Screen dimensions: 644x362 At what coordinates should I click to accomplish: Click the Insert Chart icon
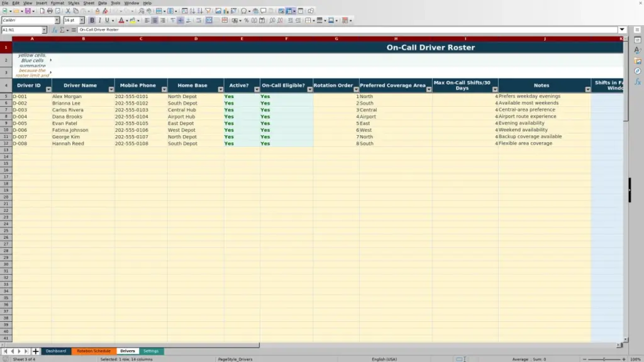point(226,11)
